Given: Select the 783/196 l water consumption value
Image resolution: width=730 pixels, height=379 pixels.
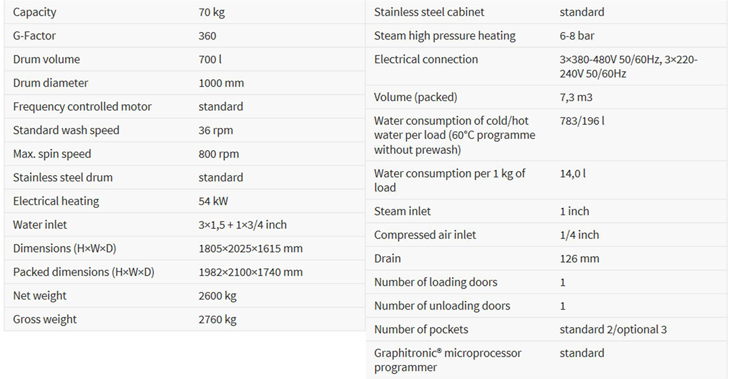Looking at the screenshot, I should click(582, 121).
